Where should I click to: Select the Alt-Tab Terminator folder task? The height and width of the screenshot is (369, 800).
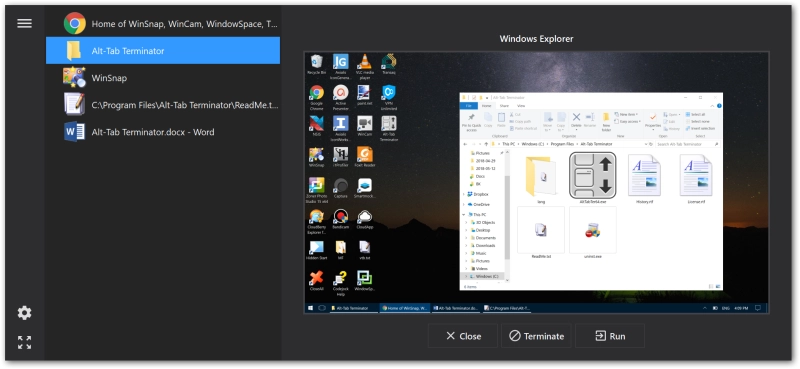click(163, 51)
